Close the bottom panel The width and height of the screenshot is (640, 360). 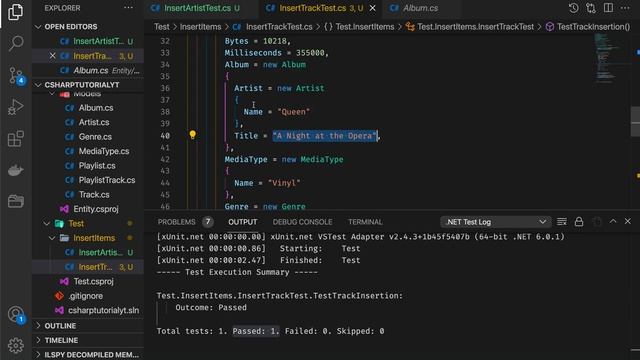[627, 221]
